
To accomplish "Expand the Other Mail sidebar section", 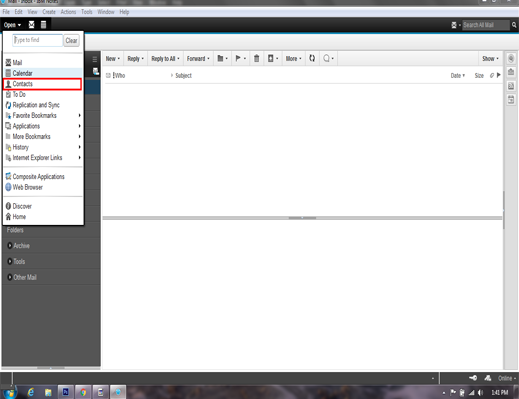I will click(x=10, y=277).
